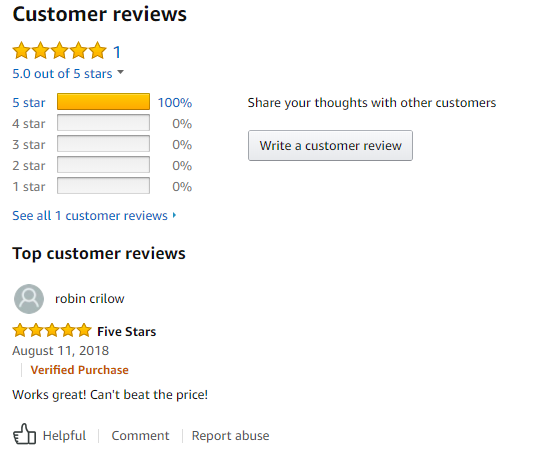Click the Helpful thumbs-up icon
The width and height of the screenshot is (542, 454).
(x=24, y=434)
